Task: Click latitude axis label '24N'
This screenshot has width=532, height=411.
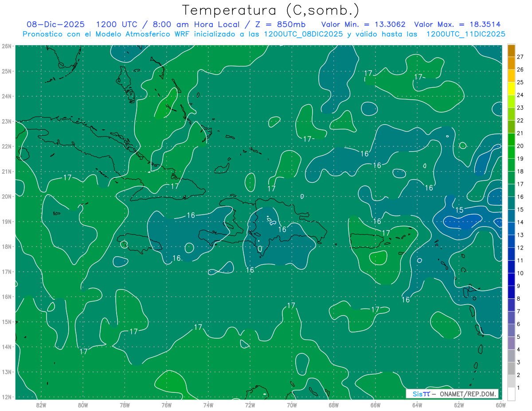Action: [6, 96]
